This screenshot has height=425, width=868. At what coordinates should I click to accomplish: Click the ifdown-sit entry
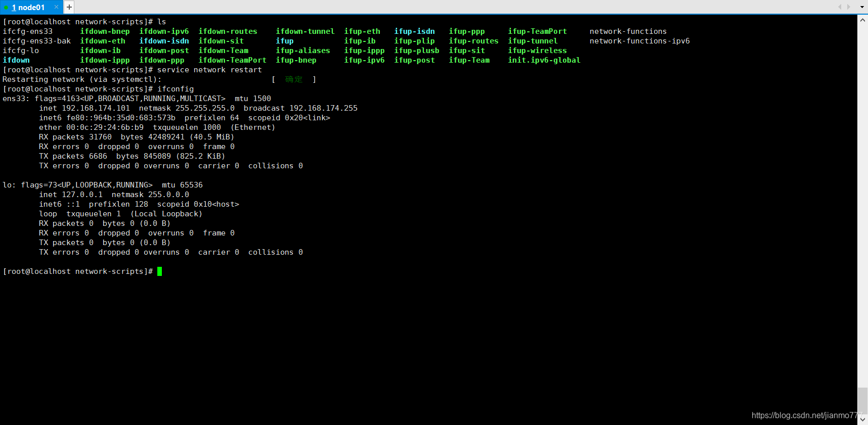pos(221,41)
